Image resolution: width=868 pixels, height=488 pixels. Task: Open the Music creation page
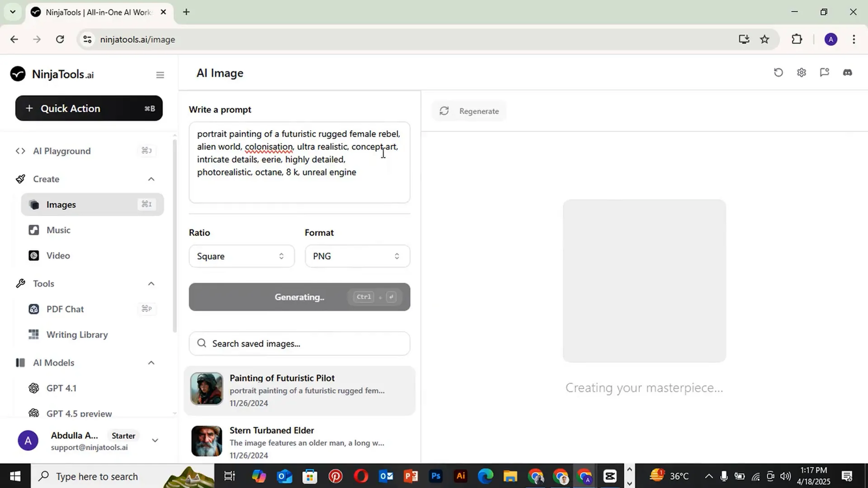(x=58, y=230)
